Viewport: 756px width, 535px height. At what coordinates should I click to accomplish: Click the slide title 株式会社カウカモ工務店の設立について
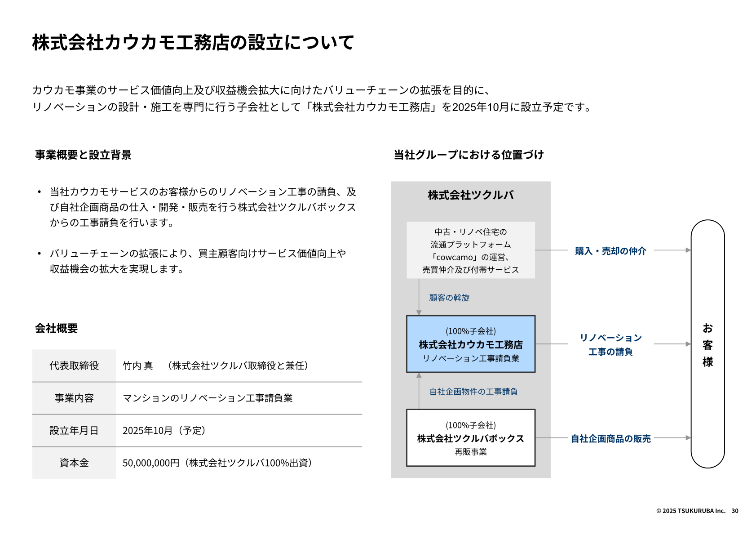click(x=193, y=43)
